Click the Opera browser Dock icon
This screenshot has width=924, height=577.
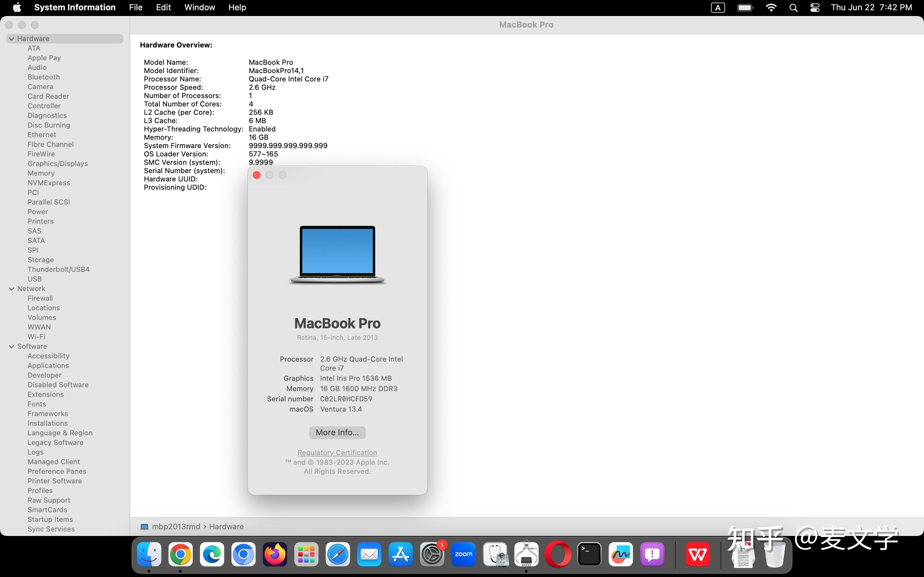pyautogui.click(x=558, y=554)
